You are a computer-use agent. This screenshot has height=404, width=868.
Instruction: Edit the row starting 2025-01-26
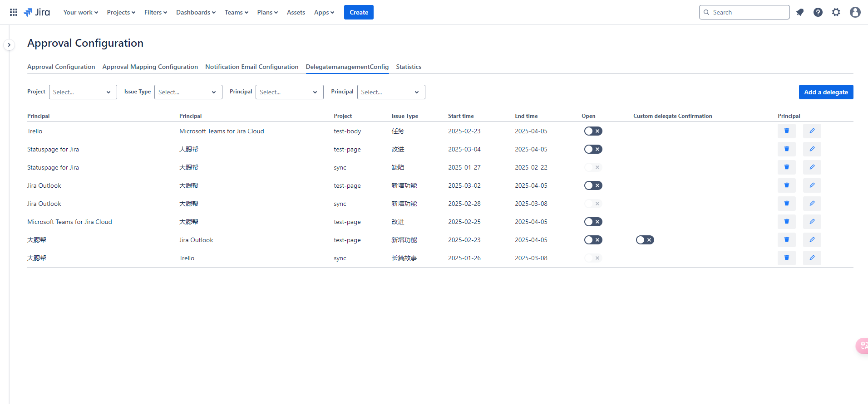click(812, 258)
